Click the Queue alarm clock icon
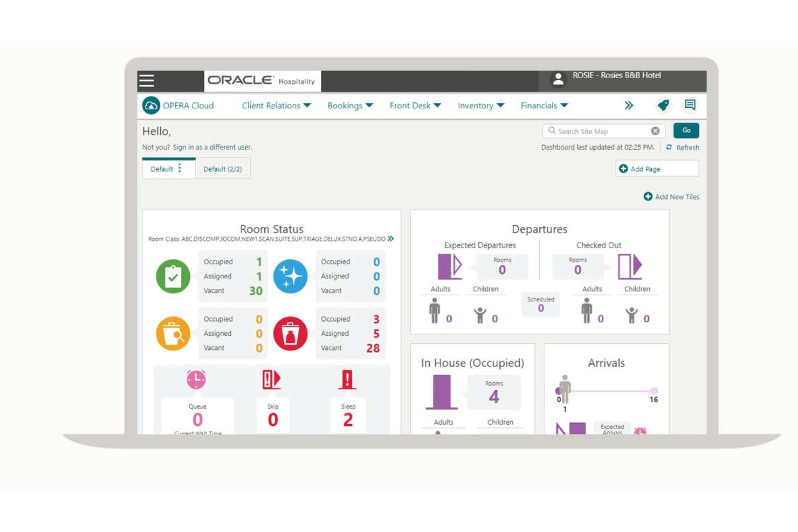798x532 pixels. coord(196,379)
